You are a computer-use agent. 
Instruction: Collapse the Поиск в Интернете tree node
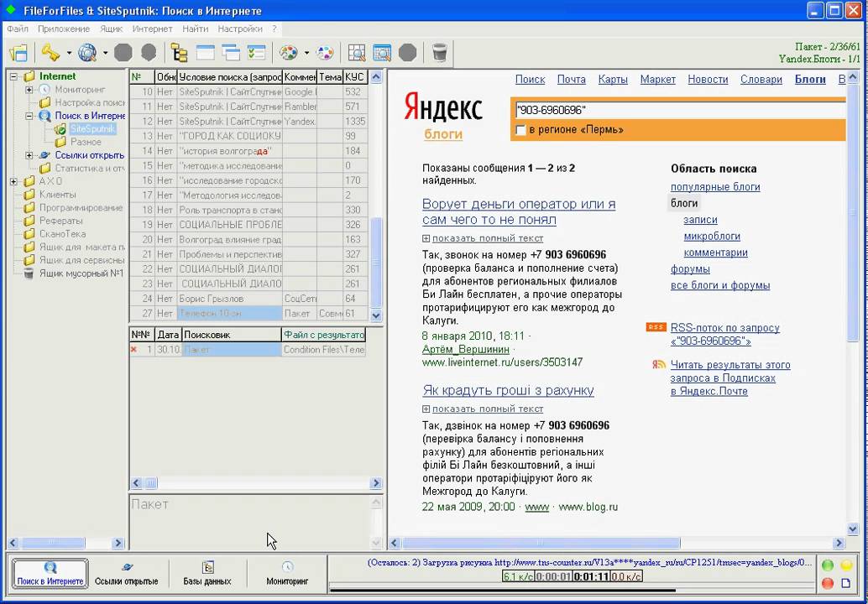point(29,116)
